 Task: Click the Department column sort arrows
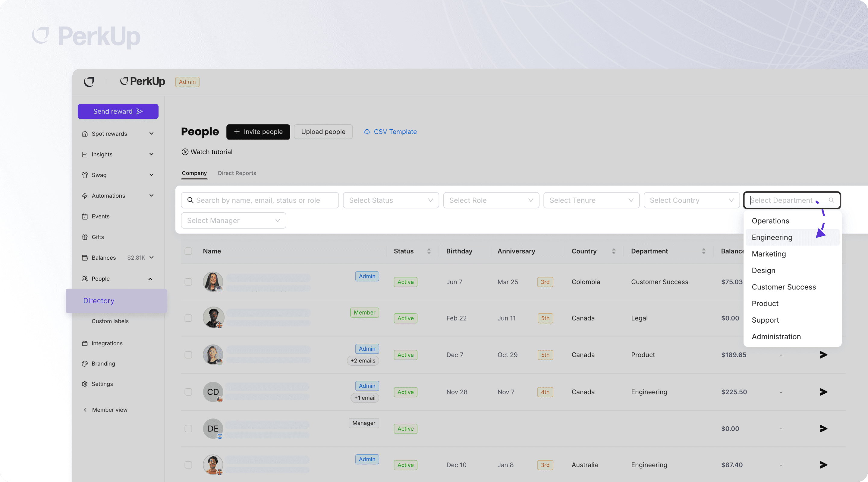tap(703, 251)
